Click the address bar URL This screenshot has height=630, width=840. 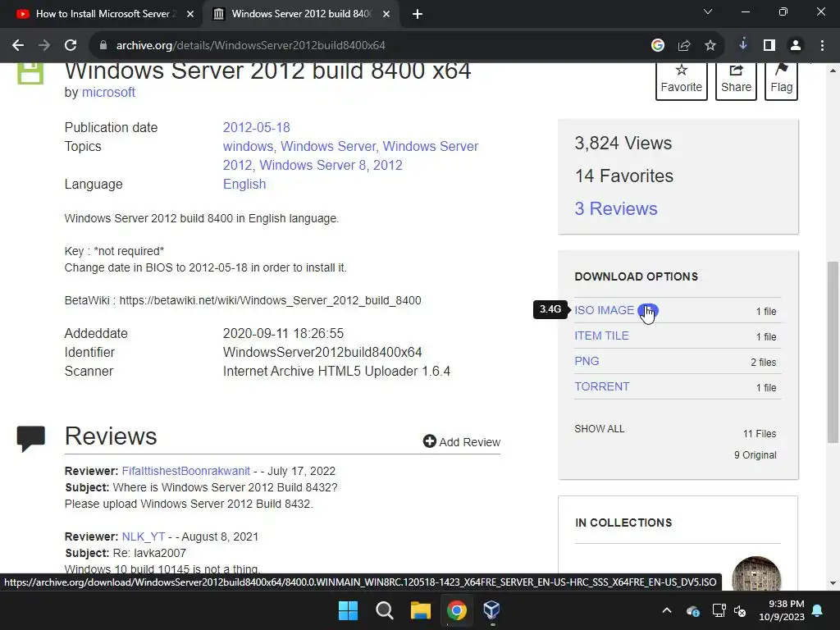tap(251, 46)
